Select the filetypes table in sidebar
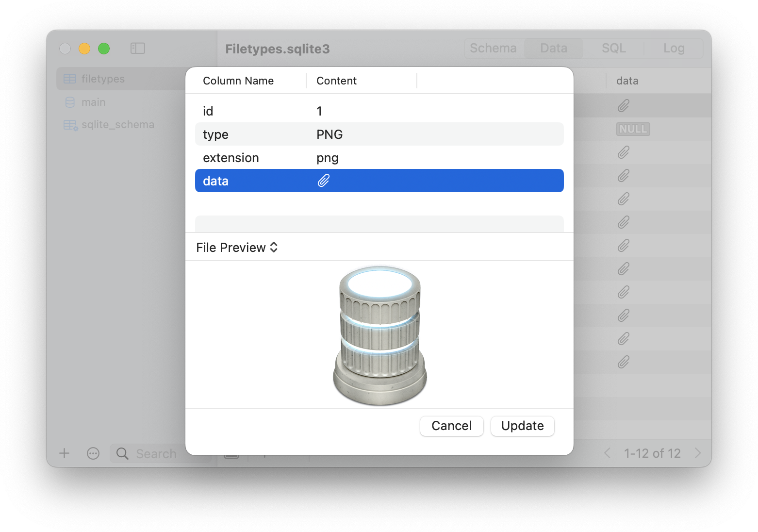 (x=121, y=79)
